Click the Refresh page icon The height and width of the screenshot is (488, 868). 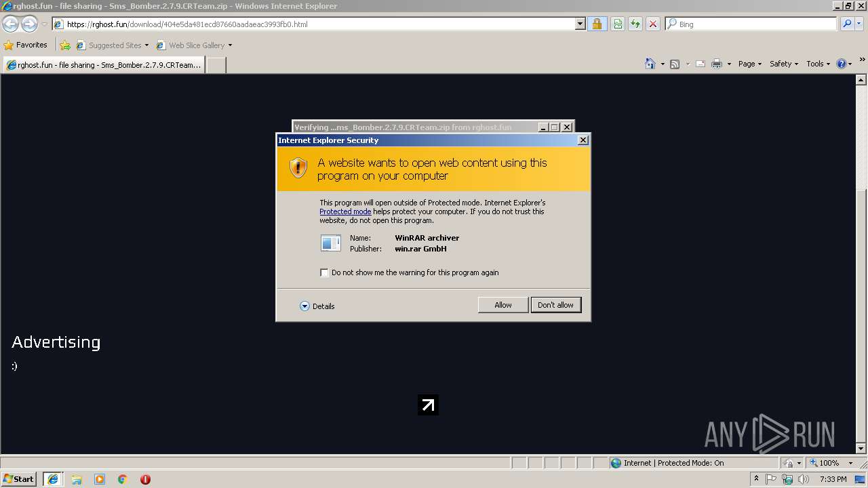[x=635, y=24]
